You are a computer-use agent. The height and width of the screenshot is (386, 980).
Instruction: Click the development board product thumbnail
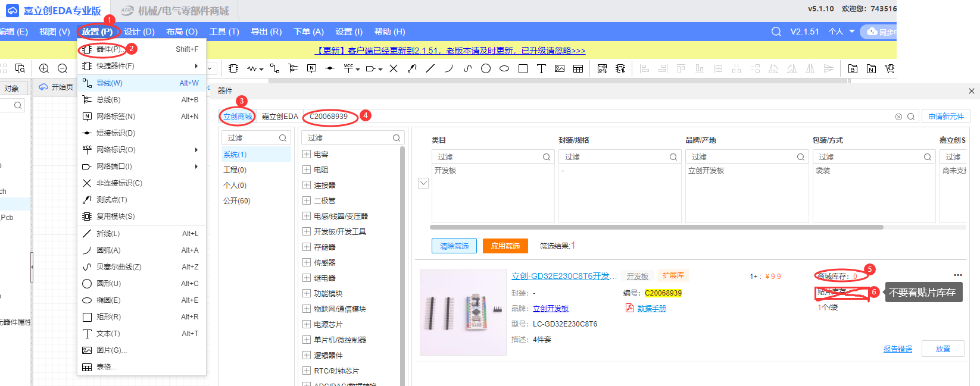click(463, 312)
